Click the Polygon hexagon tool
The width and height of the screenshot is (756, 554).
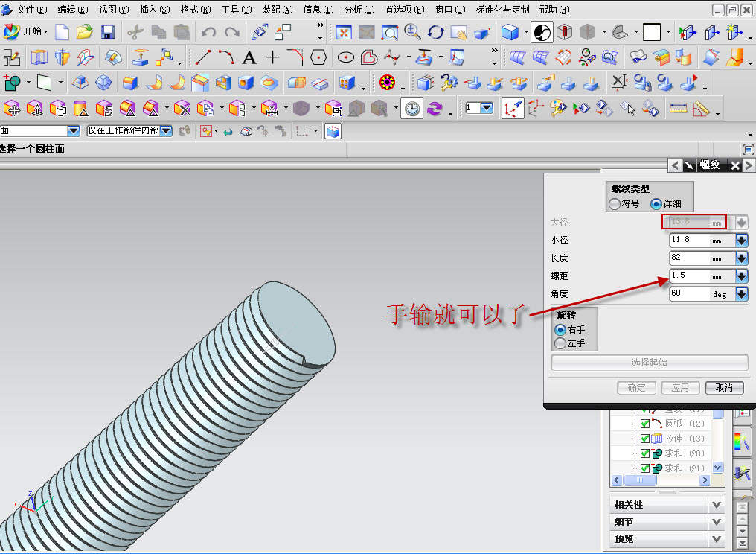click(318, 58)
